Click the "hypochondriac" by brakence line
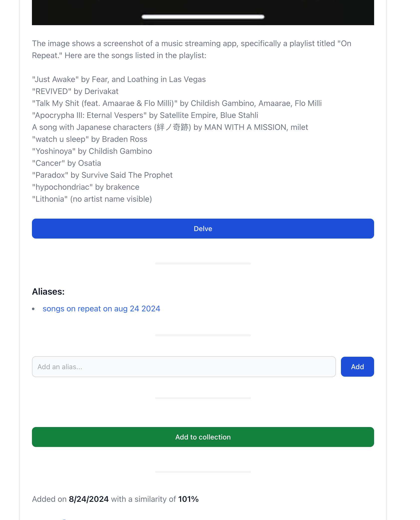The height and width of the screenshot is (520, 420). coord(86,187)
